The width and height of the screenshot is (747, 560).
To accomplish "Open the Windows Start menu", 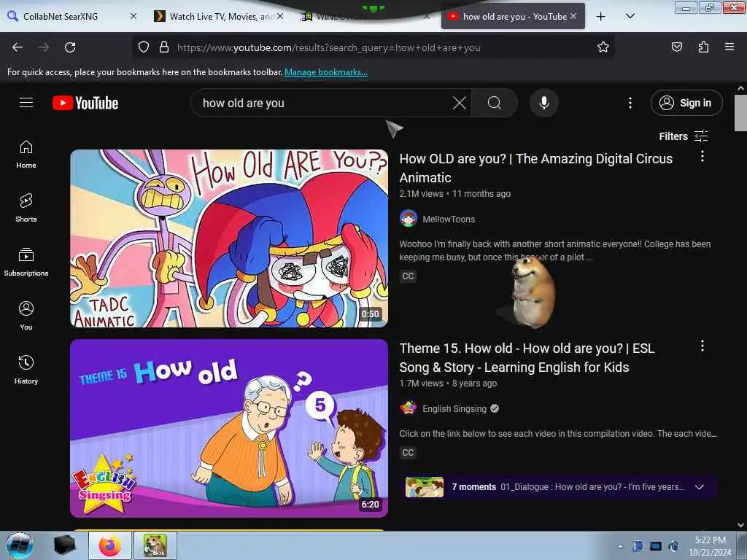I will point(20,545).
